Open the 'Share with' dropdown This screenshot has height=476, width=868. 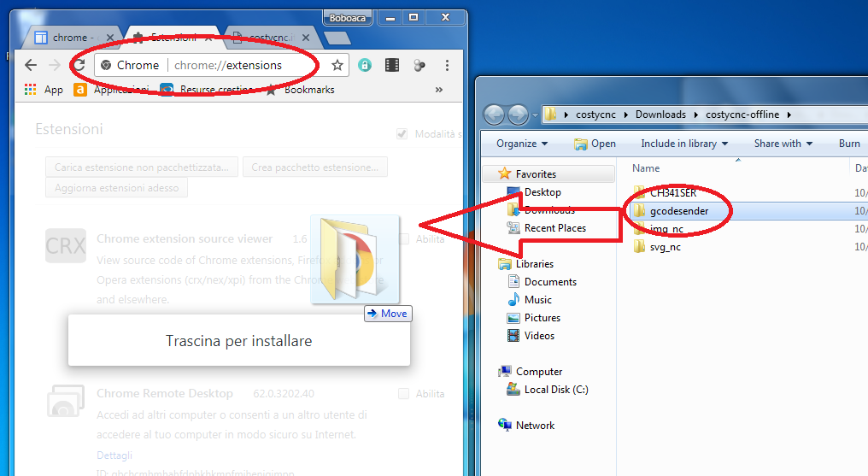click(783, 144)
